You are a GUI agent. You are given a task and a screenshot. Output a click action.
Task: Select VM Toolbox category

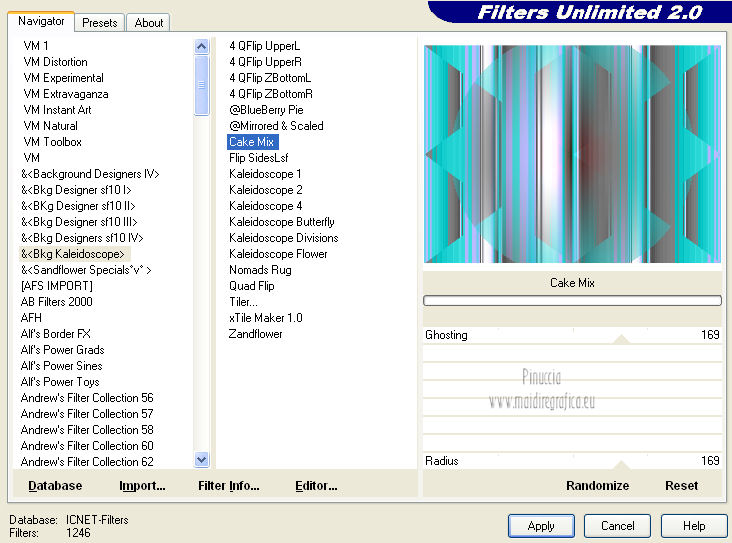click(x=53, y=141)
